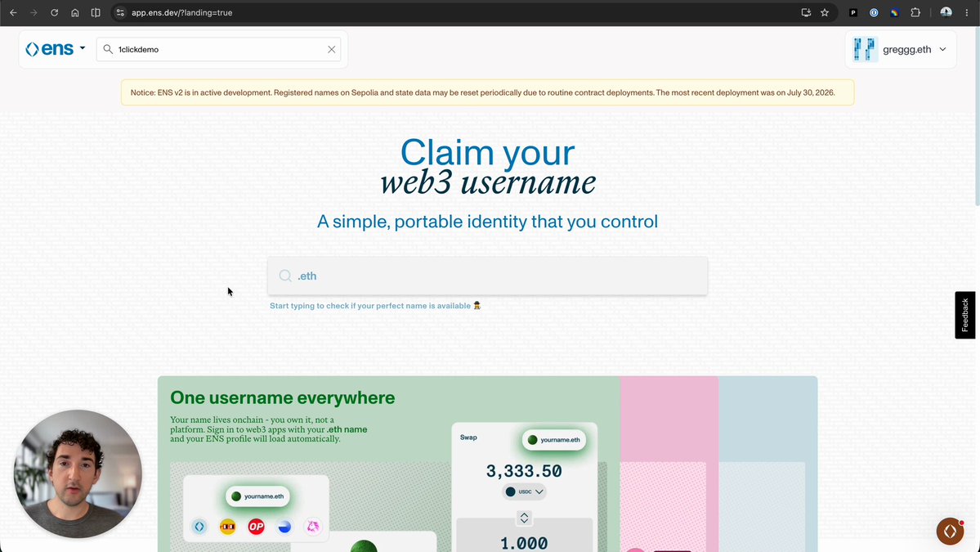The height and width of the screenshot is (552, 980).
Task: Click the blue ENS app icon in the card
Action: (x=199, y=527)
